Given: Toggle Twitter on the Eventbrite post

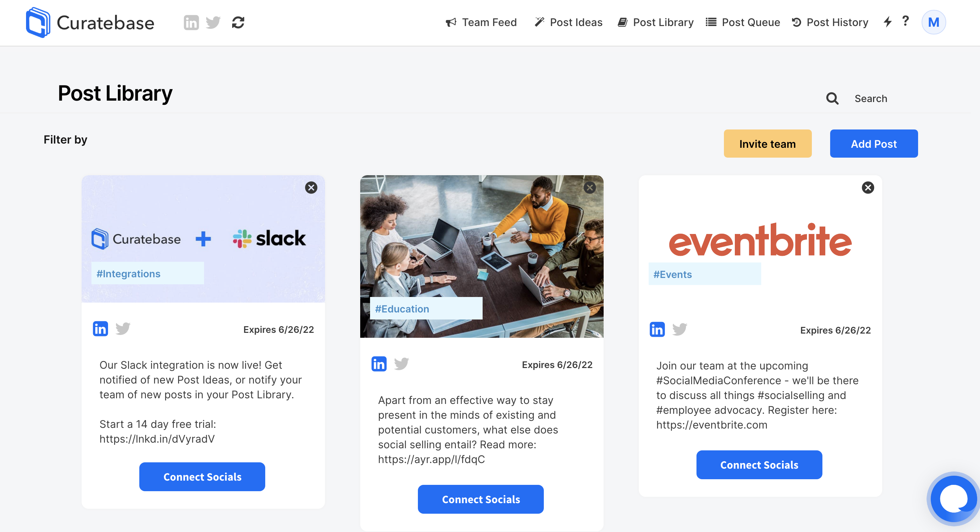Looking at the screenshot, I should click(x=680, y=330).
